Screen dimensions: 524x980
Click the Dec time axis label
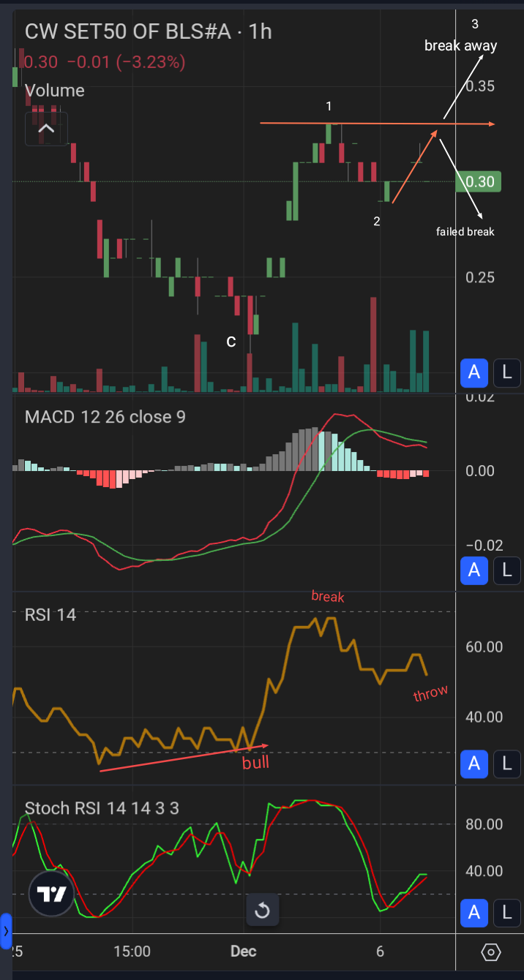tap(243, 951)
